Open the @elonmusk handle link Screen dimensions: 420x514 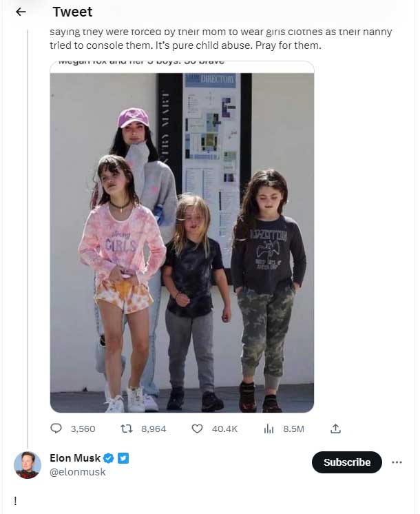coord(78,472)
